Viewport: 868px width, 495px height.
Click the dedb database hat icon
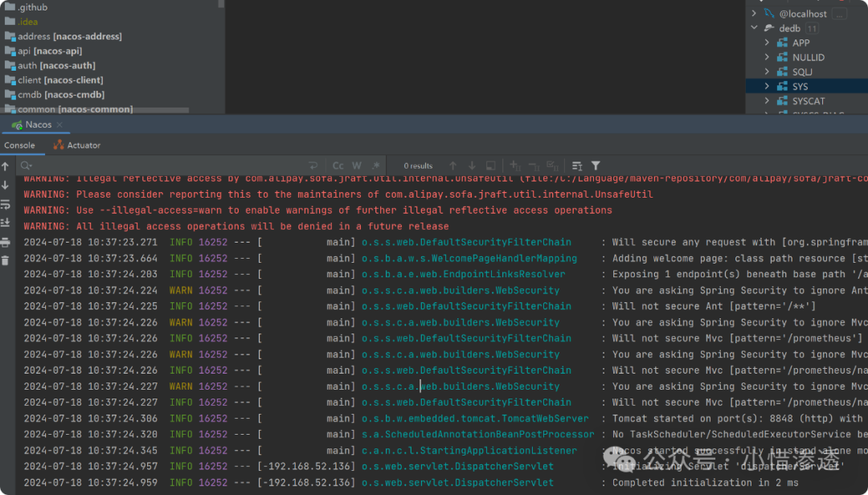pyautogui.click(x=769, y=27)
